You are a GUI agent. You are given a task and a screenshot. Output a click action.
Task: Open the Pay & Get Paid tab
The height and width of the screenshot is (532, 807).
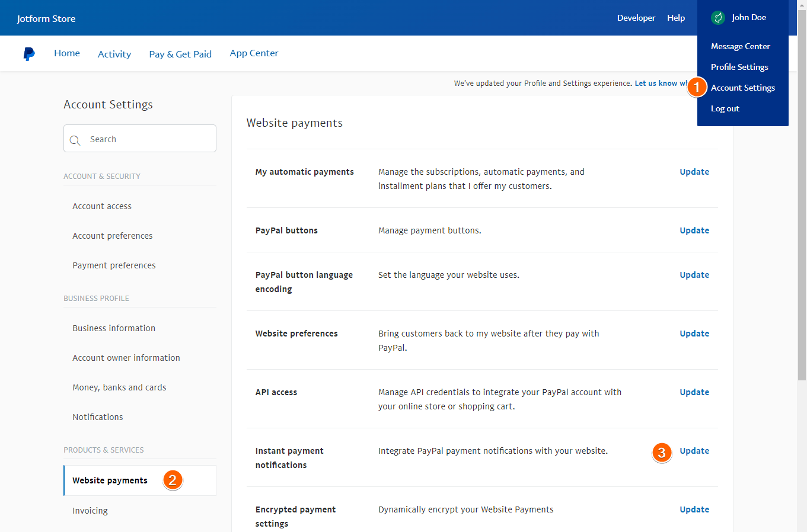pyautogui.click(x=180, y=53)
